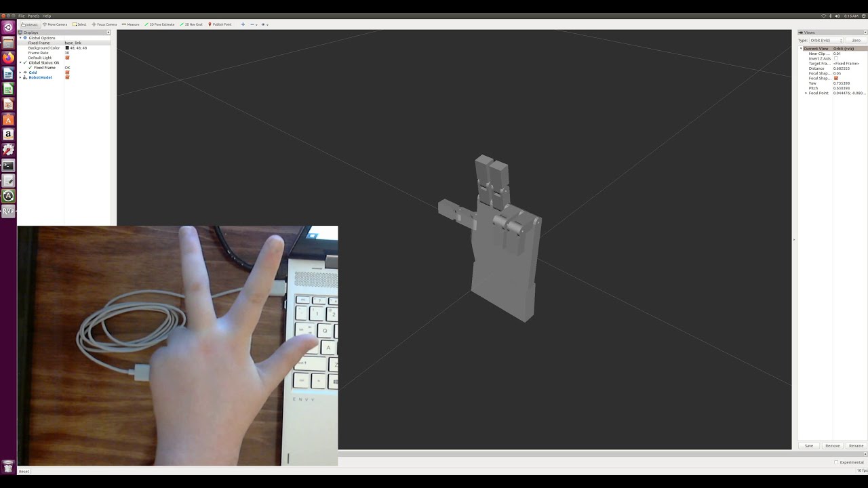This screenshot has height=488, width=868.
Task: Open text editor from the dock
Action: tap(8, 180)
